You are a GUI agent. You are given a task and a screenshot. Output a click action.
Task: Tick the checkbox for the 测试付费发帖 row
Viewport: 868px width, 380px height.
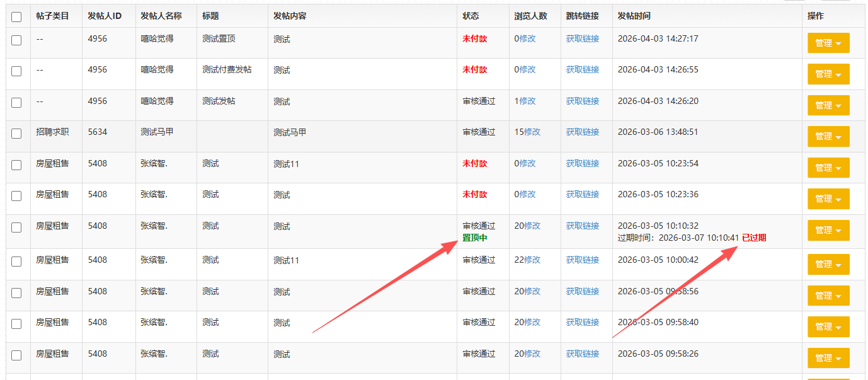coord(16,71)
